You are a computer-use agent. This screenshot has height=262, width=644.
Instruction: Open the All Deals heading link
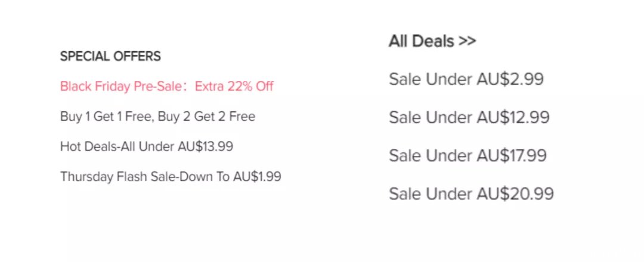point(432,41)
